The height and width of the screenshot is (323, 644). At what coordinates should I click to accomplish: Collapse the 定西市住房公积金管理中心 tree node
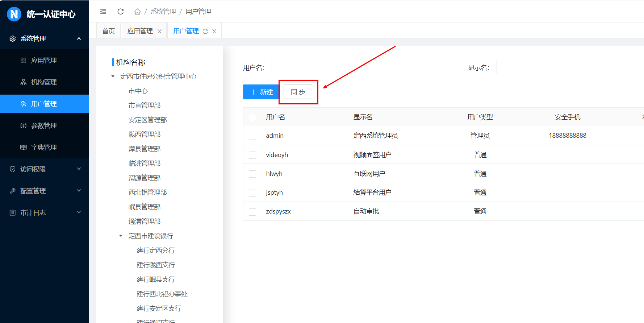coord(113,76)
